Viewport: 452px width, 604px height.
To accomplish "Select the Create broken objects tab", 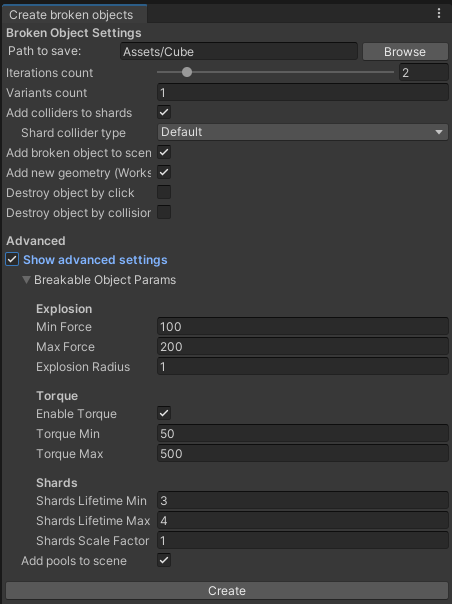I will click(x=71, y=15).
